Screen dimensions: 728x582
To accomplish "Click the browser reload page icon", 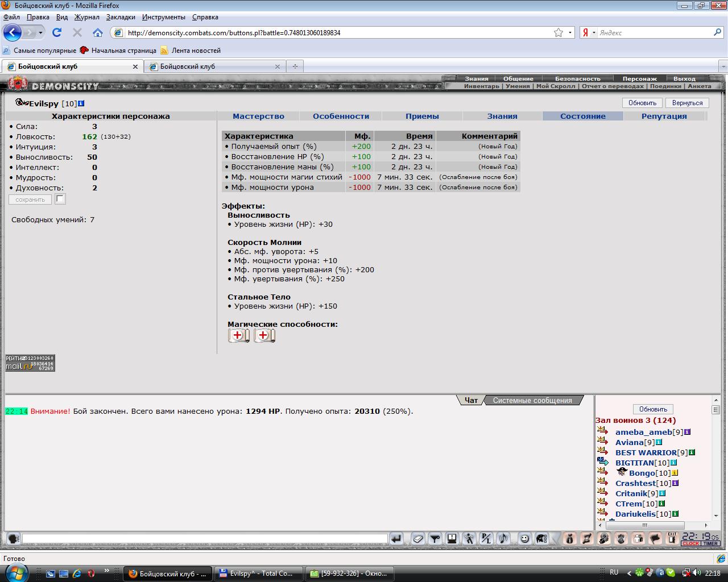I will 57,32.
